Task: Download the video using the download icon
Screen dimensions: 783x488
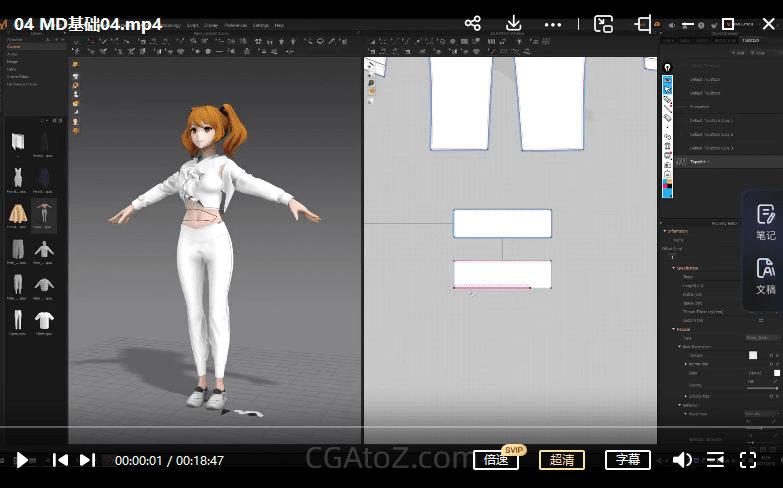Action: point(513,23)
